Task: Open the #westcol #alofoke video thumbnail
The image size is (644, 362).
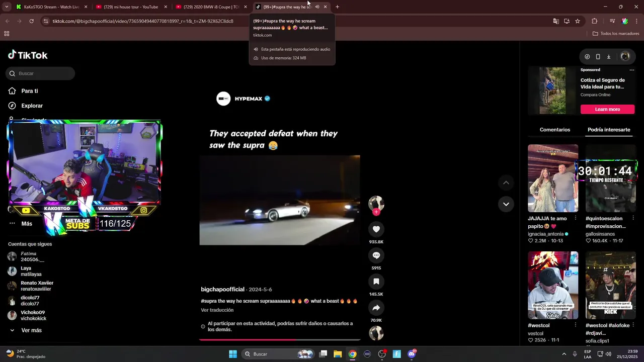Action: coord(611,285)
